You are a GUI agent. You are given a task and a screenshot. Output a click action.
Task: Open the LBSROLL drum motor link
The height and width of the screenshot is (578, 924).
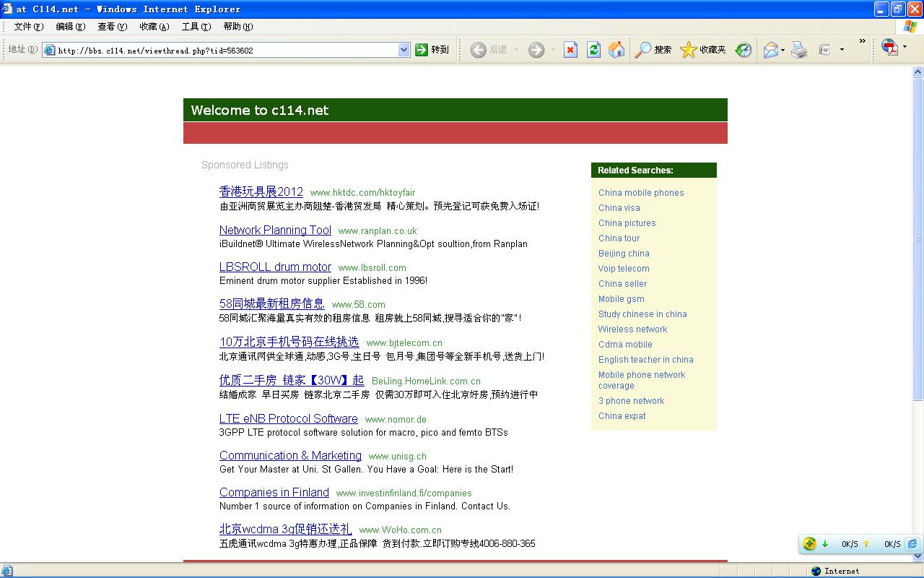pos(275,267)
